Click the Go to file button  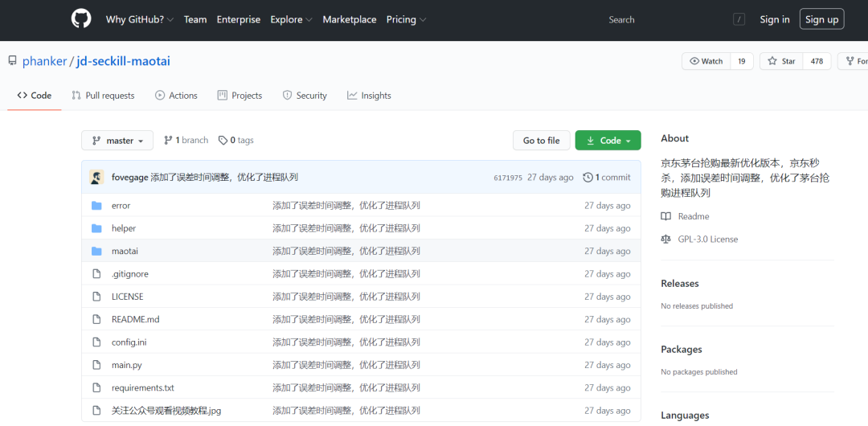542,140
